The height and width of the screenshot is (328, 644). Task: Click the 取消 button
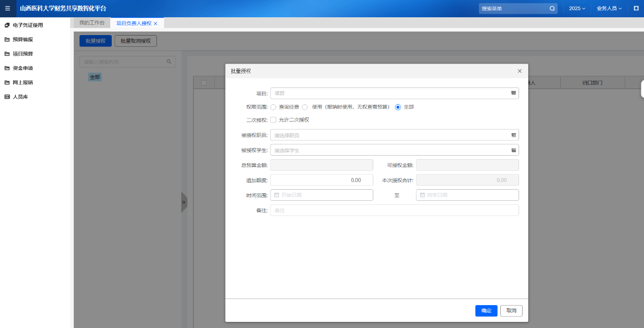coord(511,311)
